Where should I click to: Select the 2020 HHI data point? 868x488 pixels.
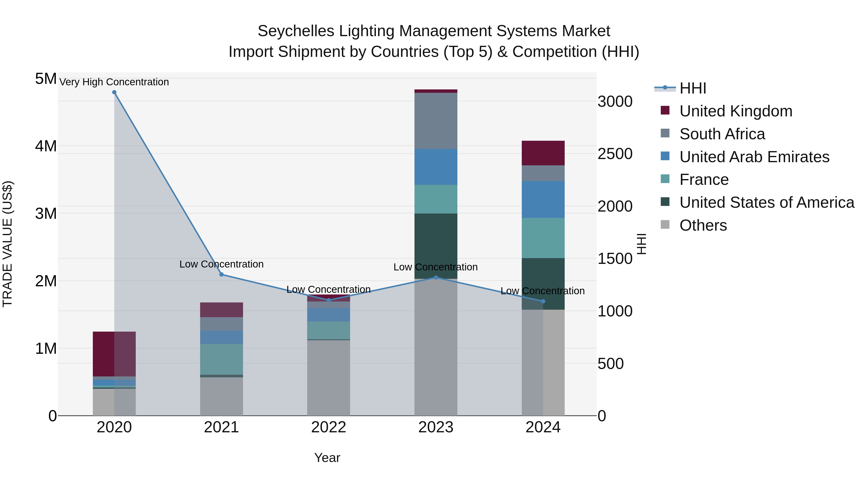pos(114,92)
